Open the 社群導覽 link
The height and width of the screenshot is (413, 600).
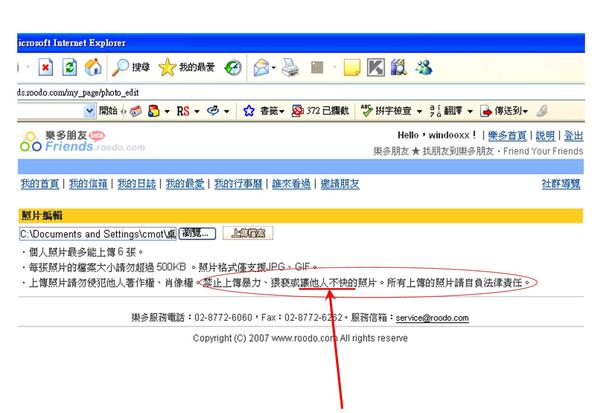pos(561,184)
